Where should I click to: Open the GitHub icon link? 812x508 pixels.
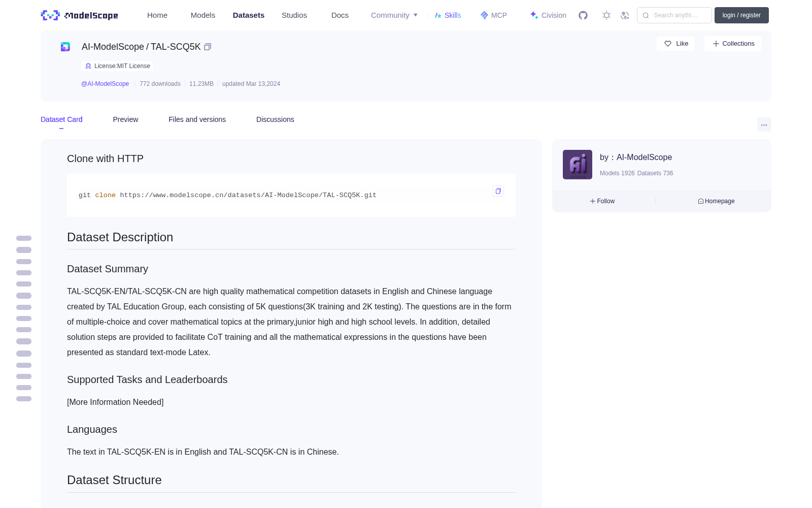(x=583, y=15)
